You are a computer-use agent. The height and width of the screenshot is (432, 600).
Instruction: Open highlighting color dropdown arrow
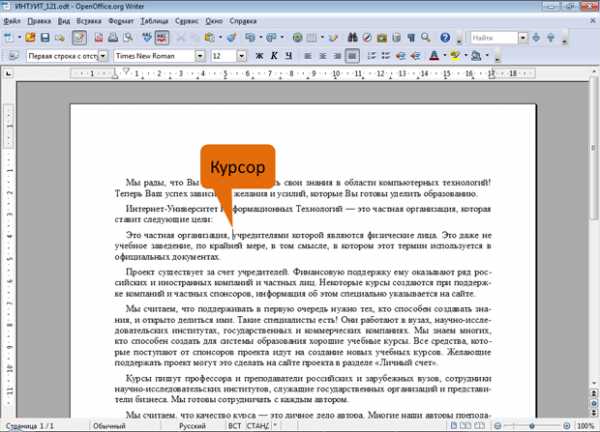point(466,56)
